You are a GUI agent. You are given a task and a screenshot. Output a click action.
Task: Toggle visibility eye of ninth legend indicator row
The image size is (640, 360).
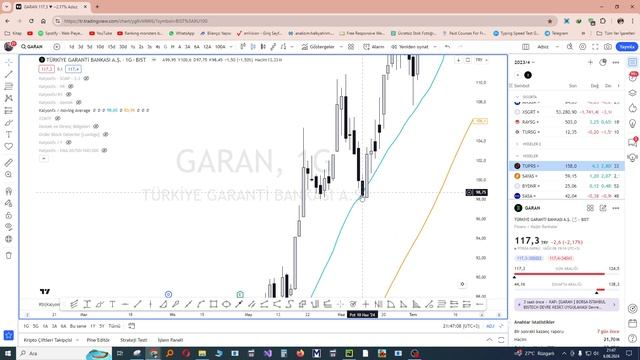coord(69,142)
